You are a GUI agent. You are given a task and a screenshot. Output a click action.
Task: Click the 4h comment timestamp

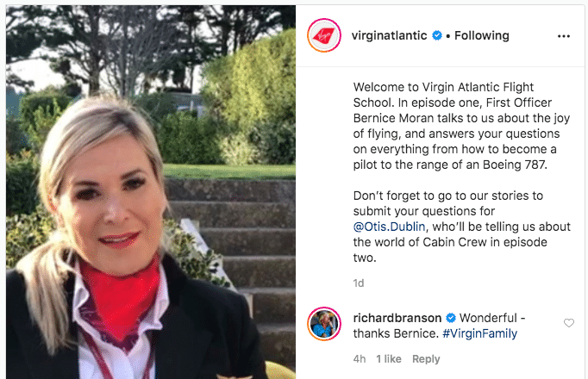click(x=360, y=359)
